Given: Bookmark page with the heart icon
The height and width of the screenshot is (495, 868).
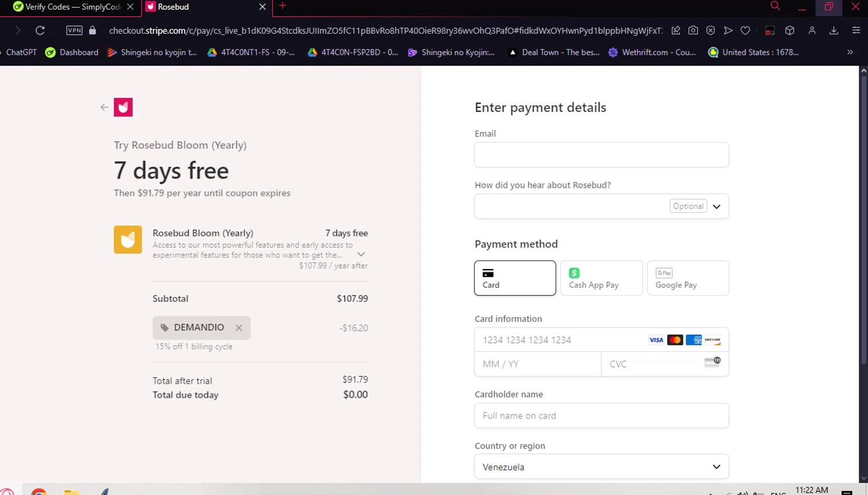Looking at the screenshot, I should 745,30.
